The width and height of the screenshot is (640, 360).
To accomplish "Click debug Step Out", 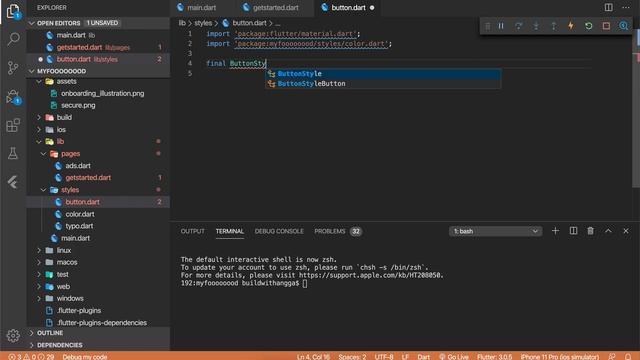I will [553, 26].
